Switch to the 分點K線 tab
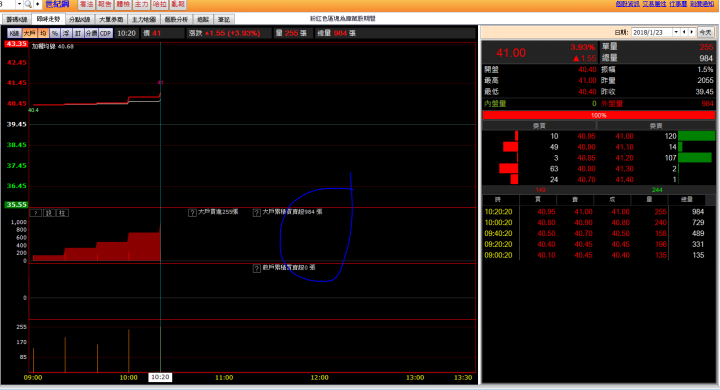The image size is (720, 390). pyautogui.click(x=79, y=19)
